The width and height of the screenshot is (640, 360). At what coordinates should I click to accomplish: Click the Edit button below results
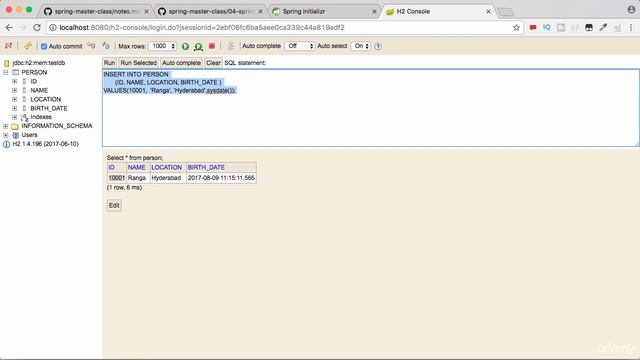point(114,205)
